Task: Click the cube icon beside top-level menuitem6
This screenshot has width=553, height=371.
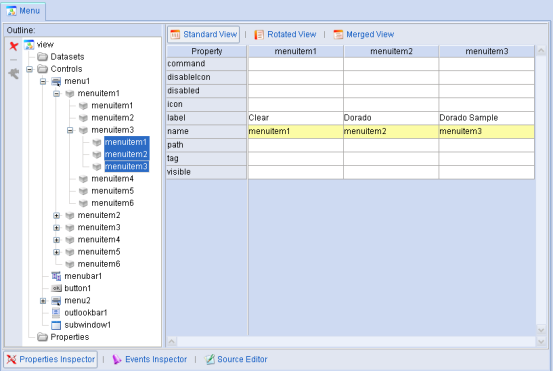Action: 70,264
